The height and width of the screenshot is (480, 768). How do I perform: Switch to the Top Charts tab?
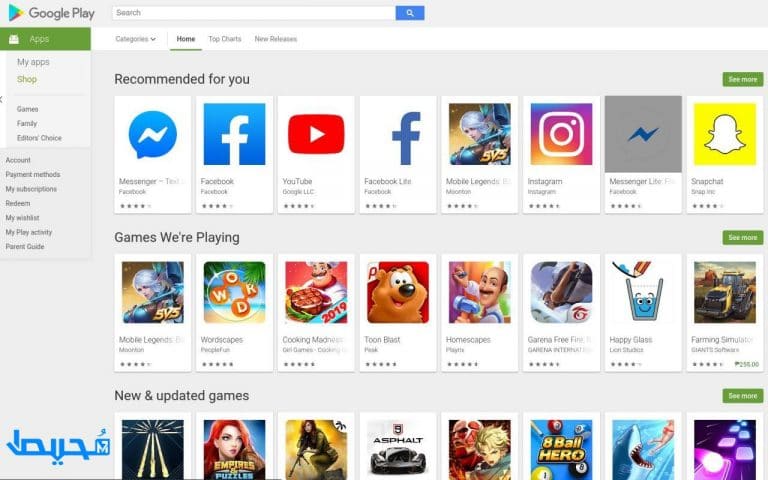pos(225,39)
